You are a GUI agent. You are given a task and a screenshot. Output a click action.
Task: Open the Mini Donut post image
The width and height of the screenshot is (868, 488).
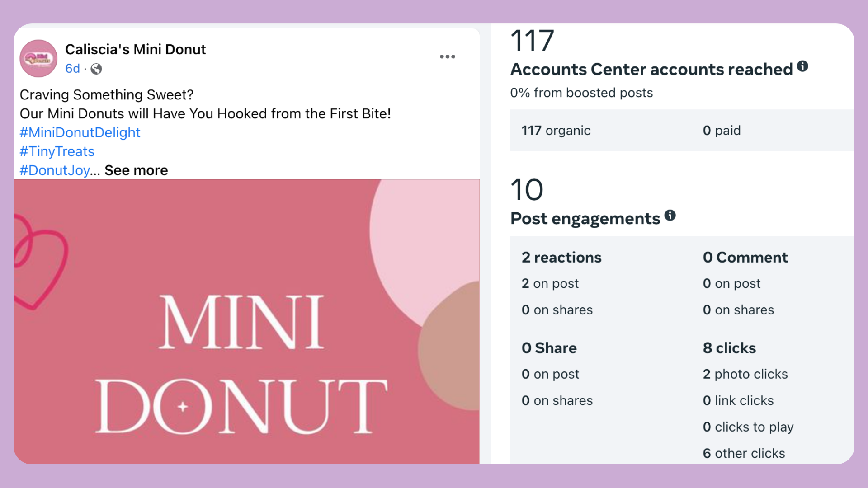[x=246, y=322]
